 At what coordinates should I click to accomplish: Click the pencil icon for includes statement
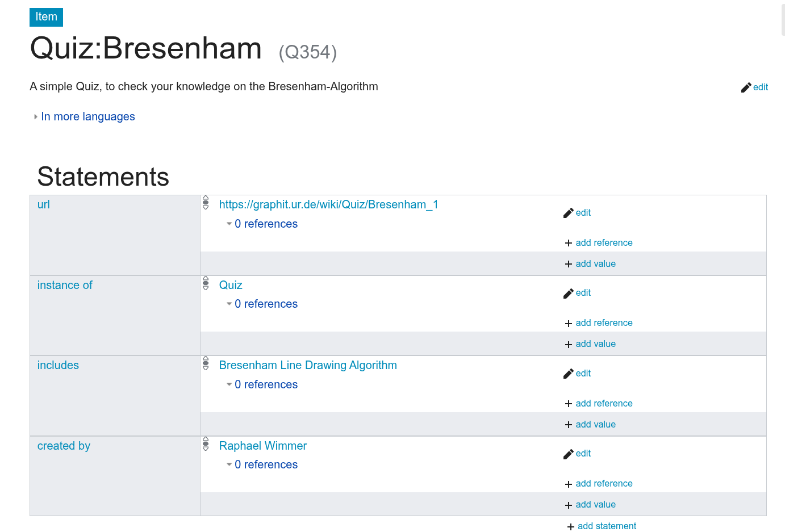tap(568, 374)
